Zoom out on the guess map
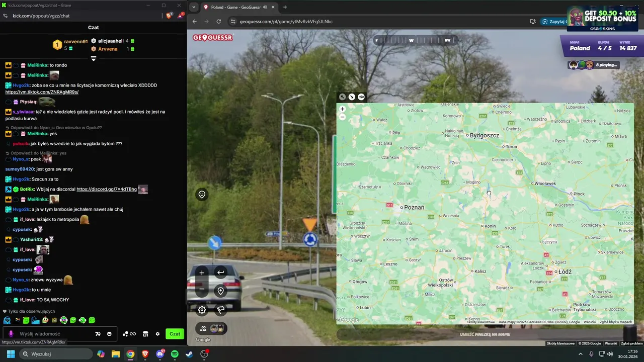 click(342, 117)
